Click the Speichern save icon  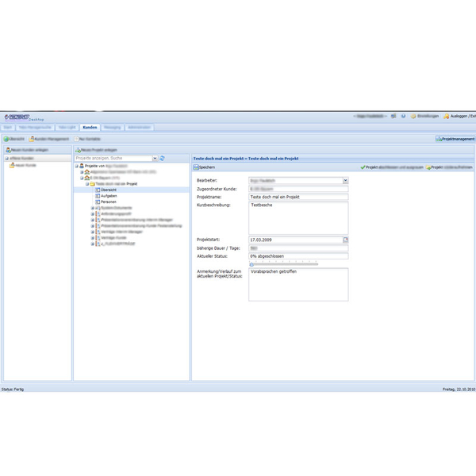197,167
